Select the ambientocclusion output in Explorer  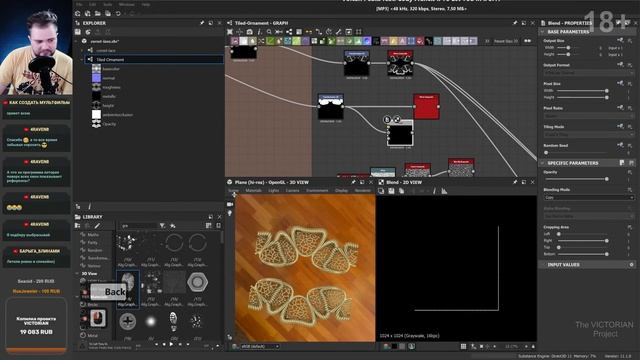[118, 115]
